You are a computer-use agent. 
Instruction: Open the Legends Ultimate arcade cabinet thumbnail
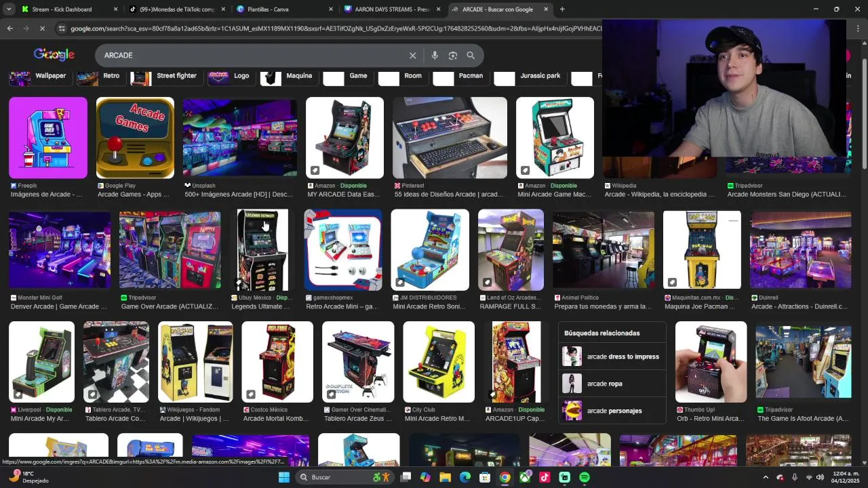point(262,250)
